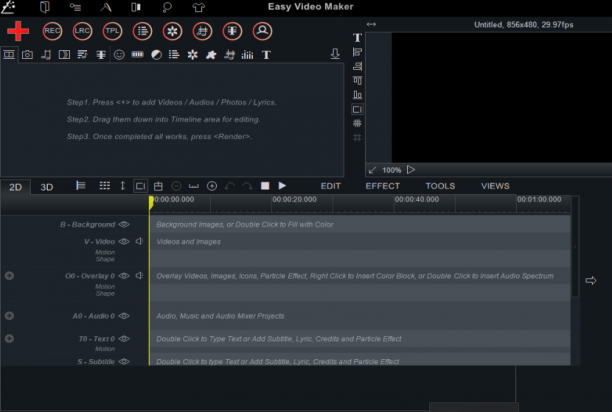This screenshot has height=412, width=612.
Task: Hide the B - Background track
Action: tap(124, 224)
